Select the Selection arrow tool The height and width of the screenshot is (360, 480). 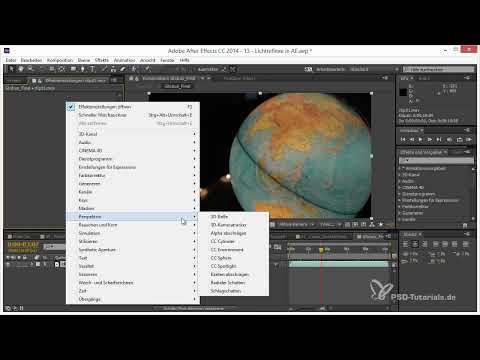coord(12,69)
